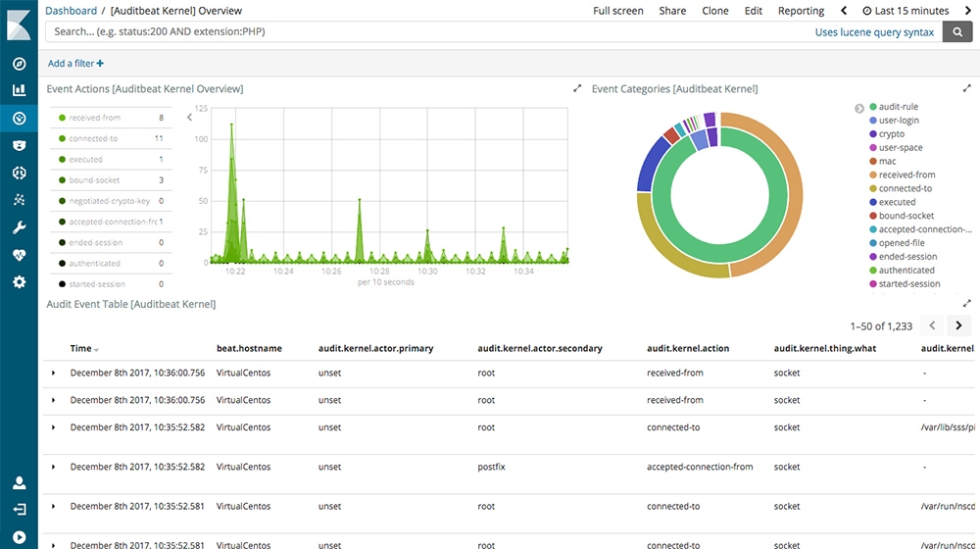
Task: Sort the table by the Time column arrow
Action: point(96,350)
